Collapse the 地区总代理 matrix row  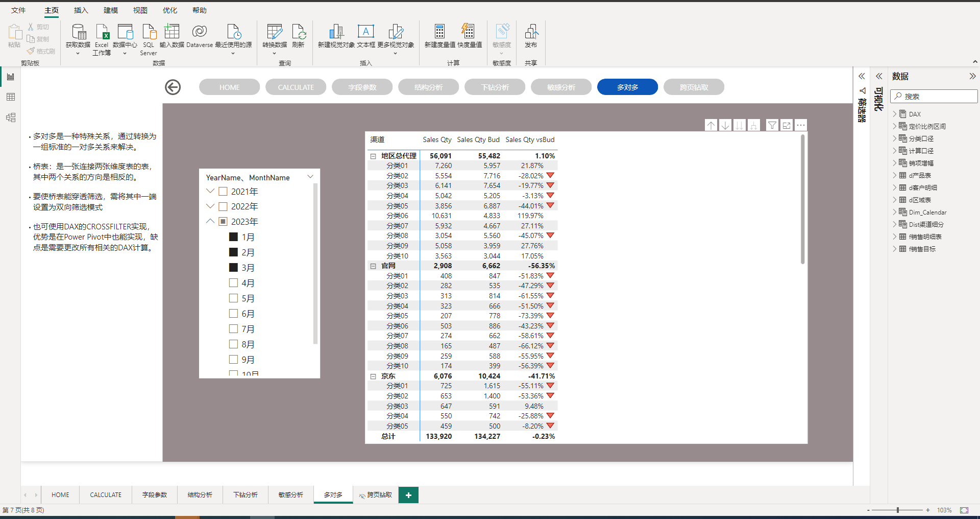coord(373,156)
